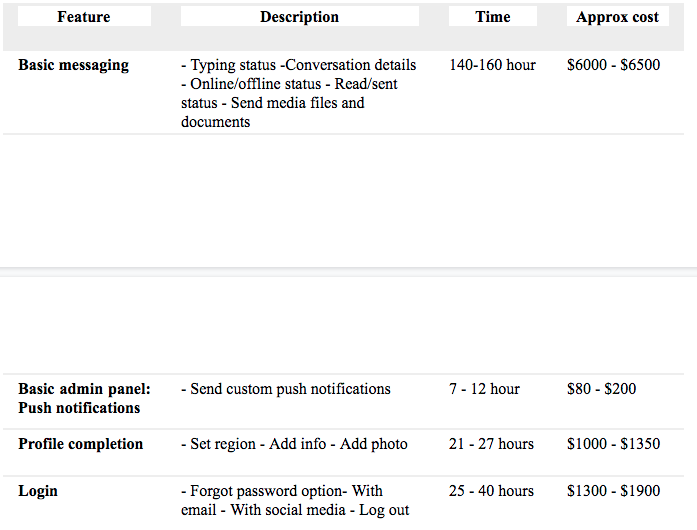Select the $1300 - $1900 cost cell

coord(613,491)
